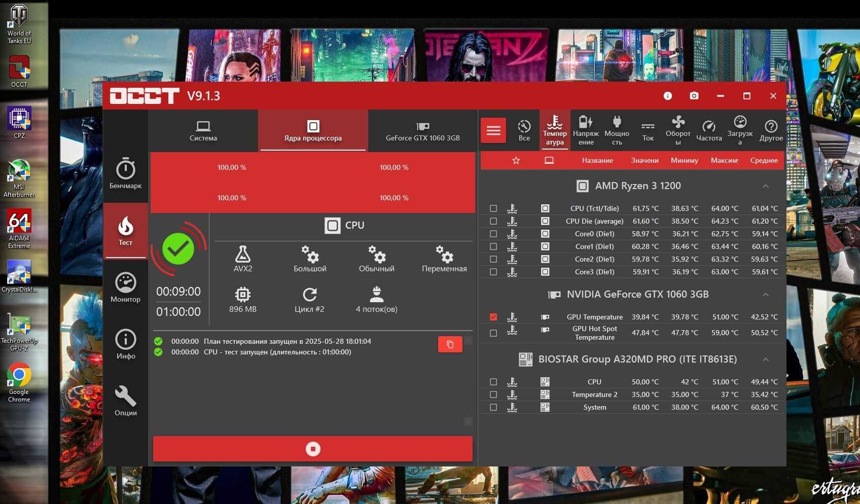The image size is (860, 504).
Task: Sort by Максимум column
Action: [x=724, y=160]
